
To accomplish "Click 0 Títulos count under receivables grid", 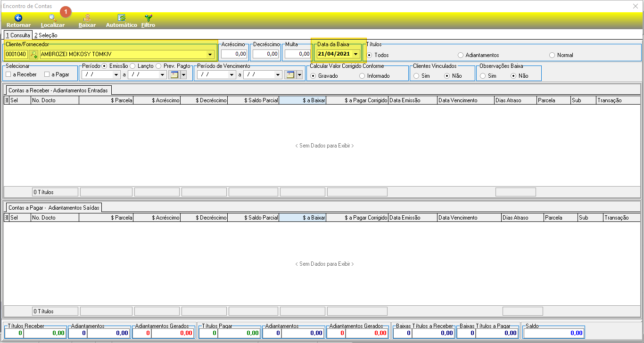I will pos(55,192).
